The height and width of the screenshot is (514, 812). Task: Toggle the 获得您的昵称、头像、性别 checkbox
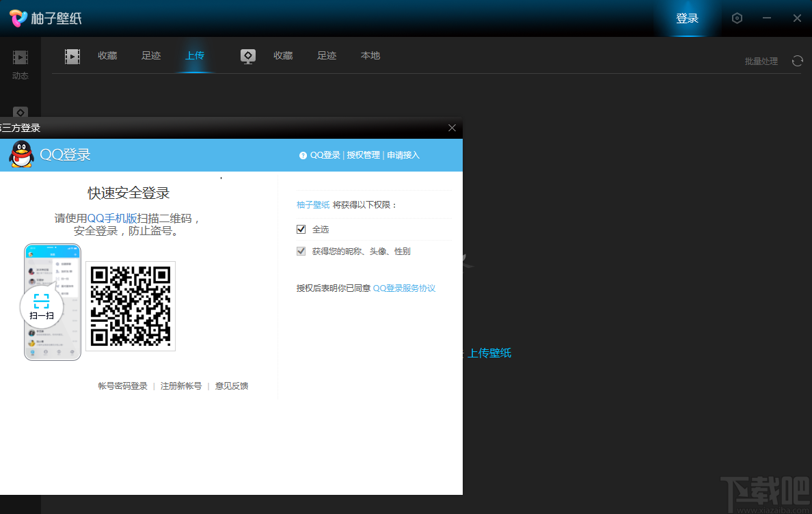pos(301,251)
